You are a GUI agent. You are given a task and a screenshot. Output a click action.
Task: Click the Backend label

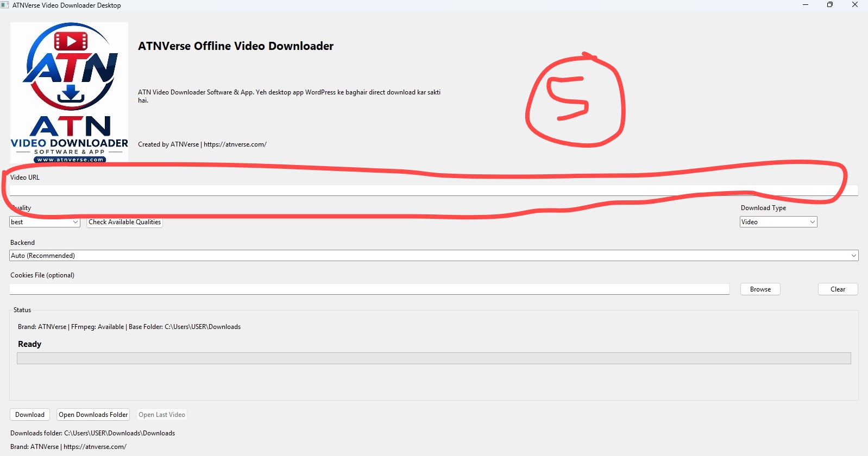[22, 243]
